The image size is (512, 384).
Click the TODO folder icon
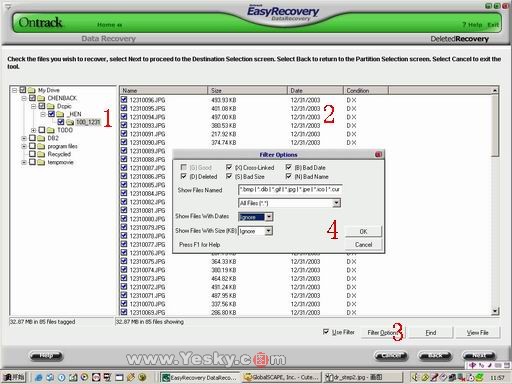pos(51,130)
